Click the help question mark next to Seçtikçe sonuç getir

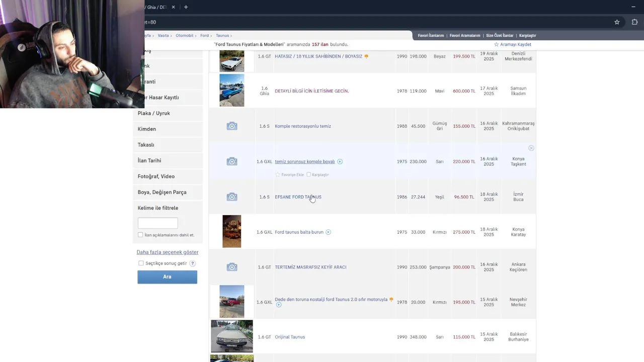pyautogui.click(x=192, y=263)
